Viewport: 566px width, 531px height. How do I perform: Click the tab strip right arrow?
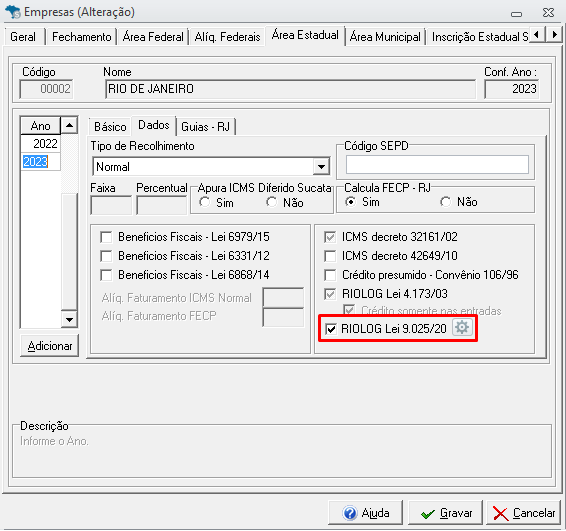coord(554,35)
